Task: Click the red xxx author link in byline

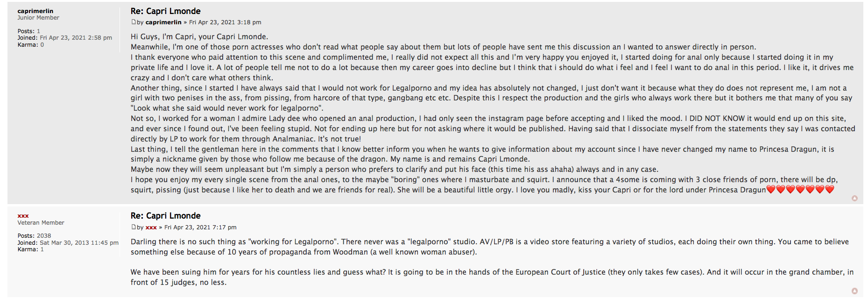Action: [151, 227]
